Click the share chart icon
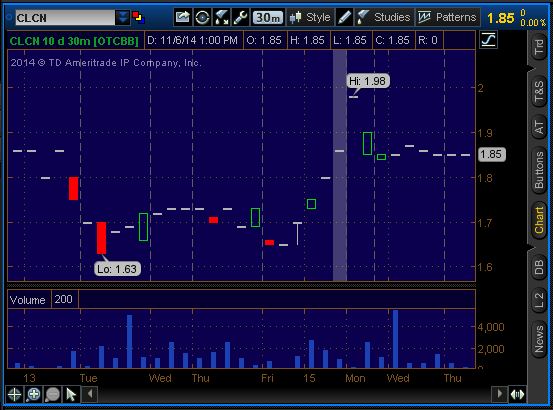This screenshot has height=410, width=553. pos(183,17)
